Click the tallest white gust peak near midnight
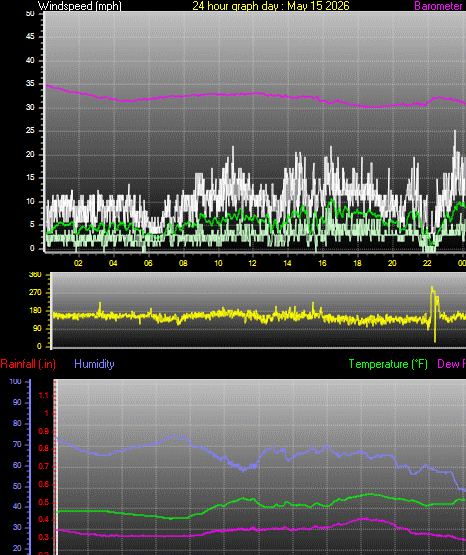 [455, 142]
